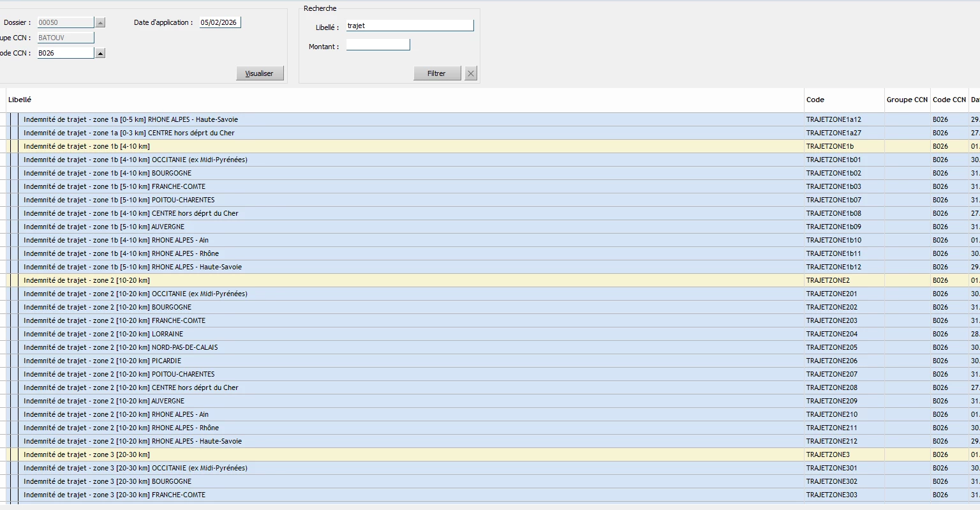Focus the Groupe CCN field containing BATOUV
The image size is (980, 510).
[66, 38]
